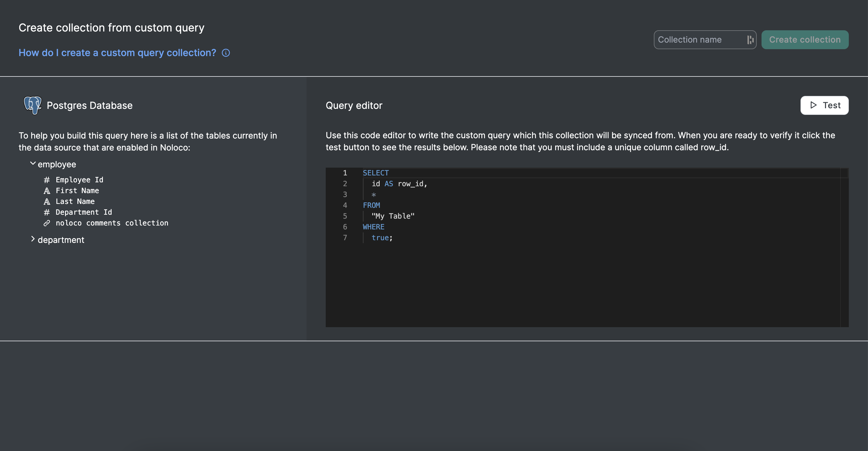Click the info icon beside help link

tap(226, 53)
